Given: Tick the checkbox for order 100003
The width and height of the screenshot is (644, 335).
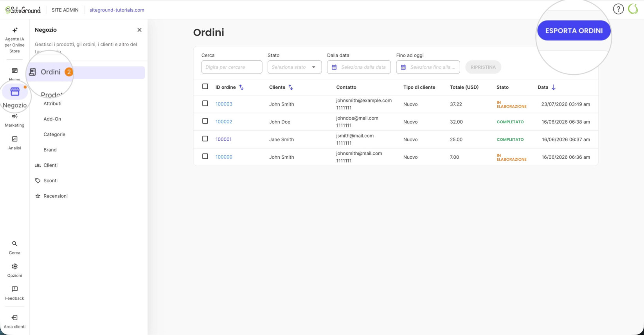Looking at the screenshot, I should pos(205,104).
